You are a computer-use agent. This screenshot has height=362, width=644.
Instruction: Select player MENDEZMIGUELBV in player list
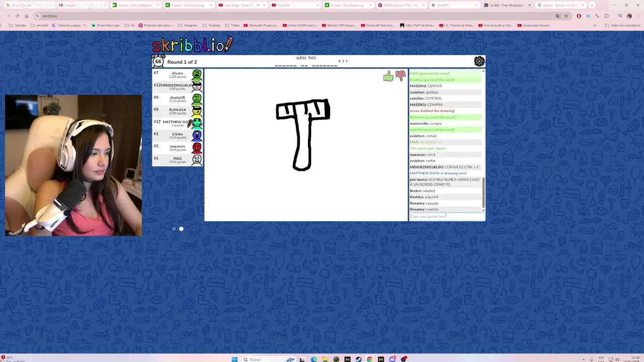178,86
